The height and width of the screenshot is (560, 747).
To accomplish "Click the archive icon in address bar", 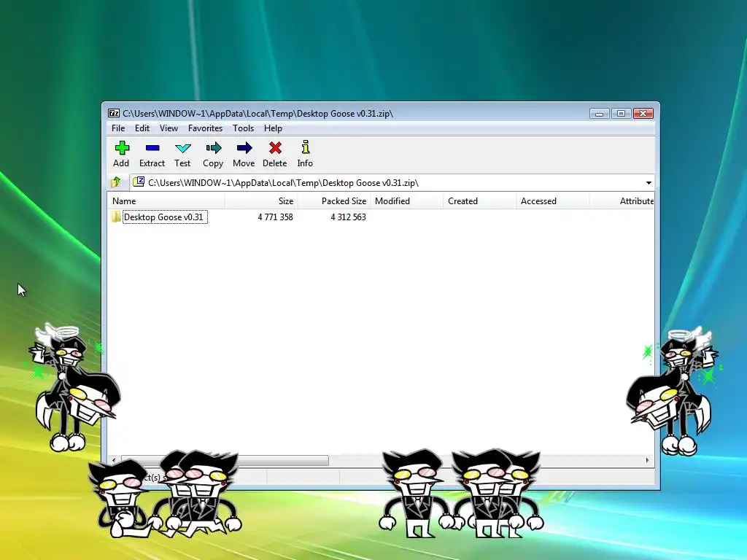I will click(x=139, y=182).
